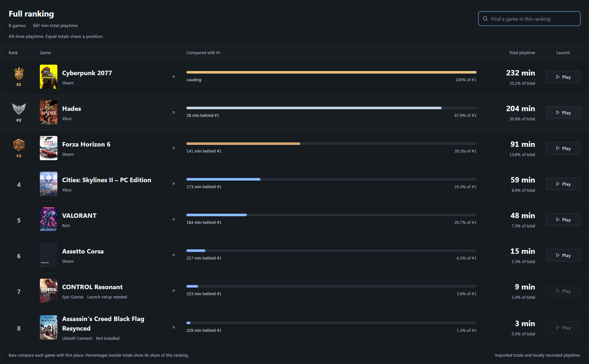Viewport: 589px width, 364px height.
Task: Click "Launch setup needed" status text
Action: [107, 297]
